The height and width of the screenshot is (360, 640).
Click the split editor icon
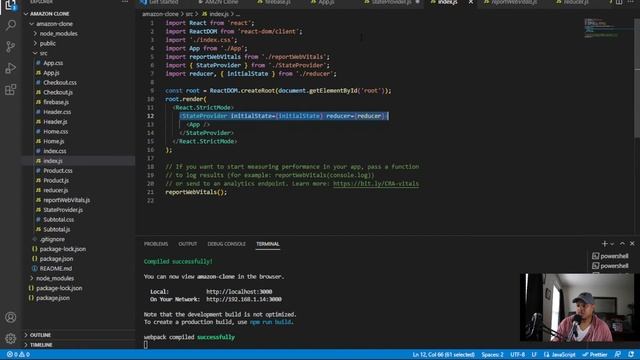[x=619, y=2]
